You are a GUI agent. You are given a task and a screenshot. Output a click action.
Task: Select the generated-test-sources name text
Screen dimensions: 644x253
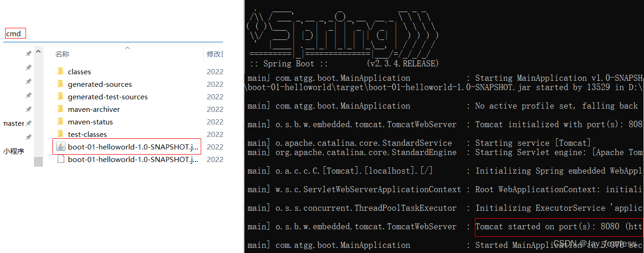(x=108, y=97)
